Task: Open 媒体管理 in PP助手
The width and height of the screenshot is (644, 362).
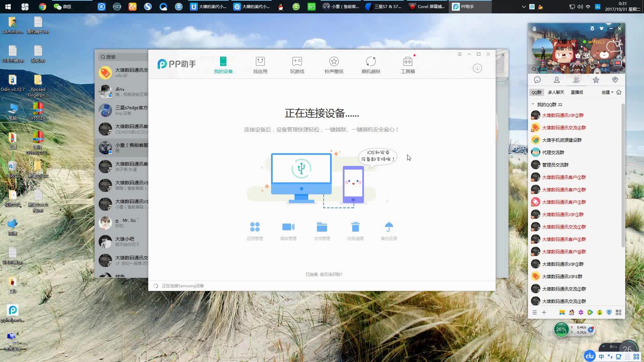Action: point(288,231)
